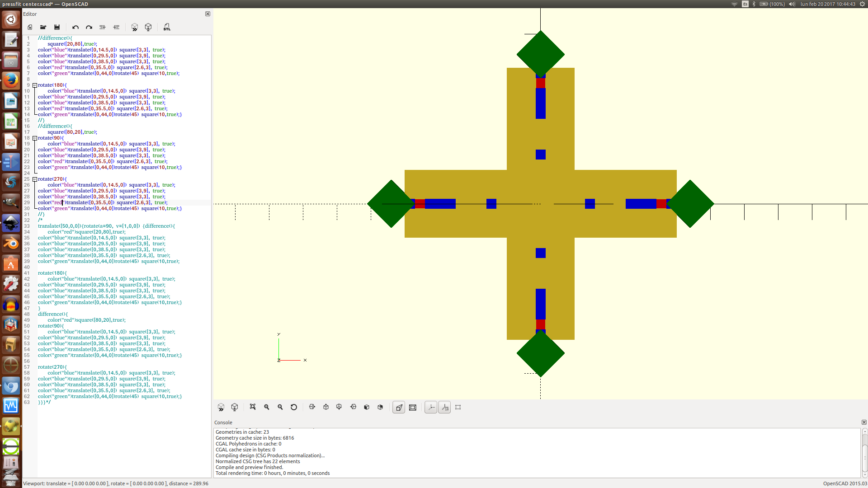868x488 pixels.
Task: Open the sound volume indicator
Action: (792, 4)
